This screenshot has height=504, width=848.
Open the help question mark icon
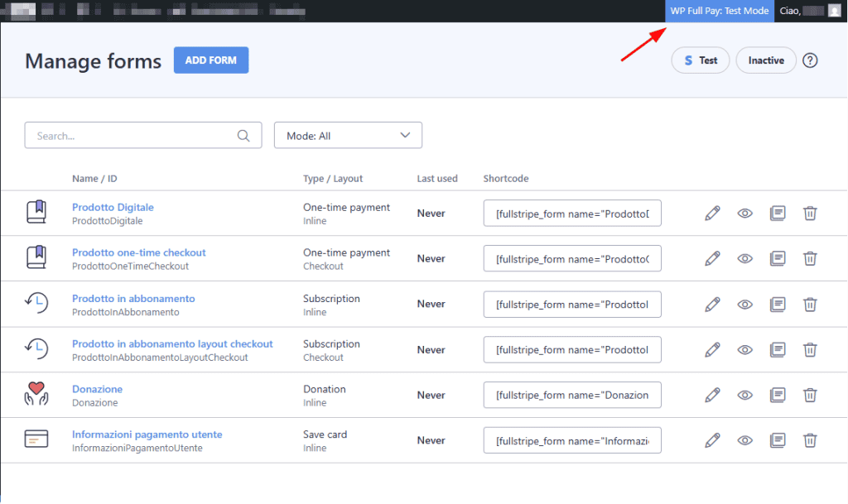[x=810, y=60]
